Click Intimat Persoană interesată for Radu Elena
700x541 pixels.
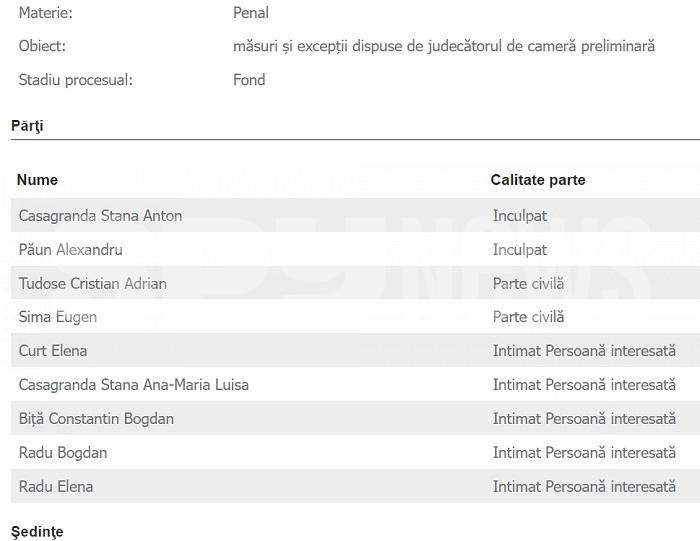pos(584,487)
